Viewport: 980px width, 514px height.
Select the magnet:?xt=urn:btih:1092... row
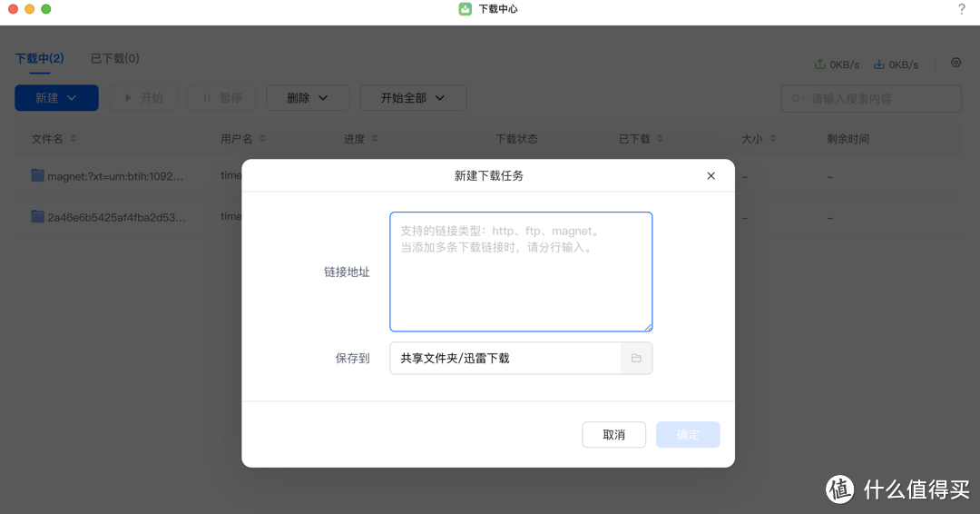point(487,176)
